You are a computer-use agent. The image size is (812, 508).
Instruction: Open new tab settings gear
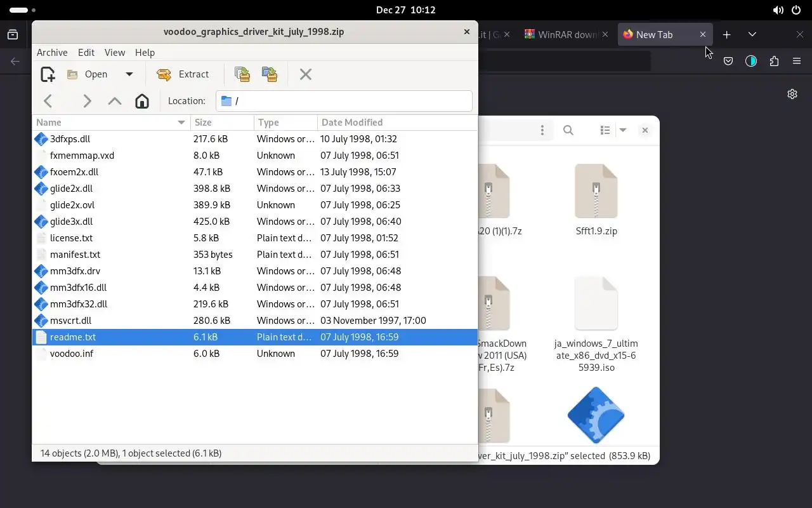coord(792,94)
